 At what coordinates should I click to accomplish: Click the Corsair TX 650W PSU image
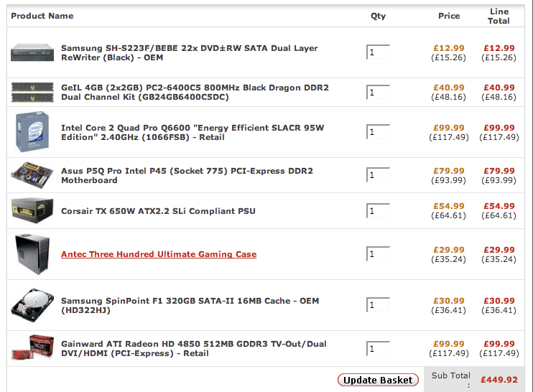(x=32, y=210)
